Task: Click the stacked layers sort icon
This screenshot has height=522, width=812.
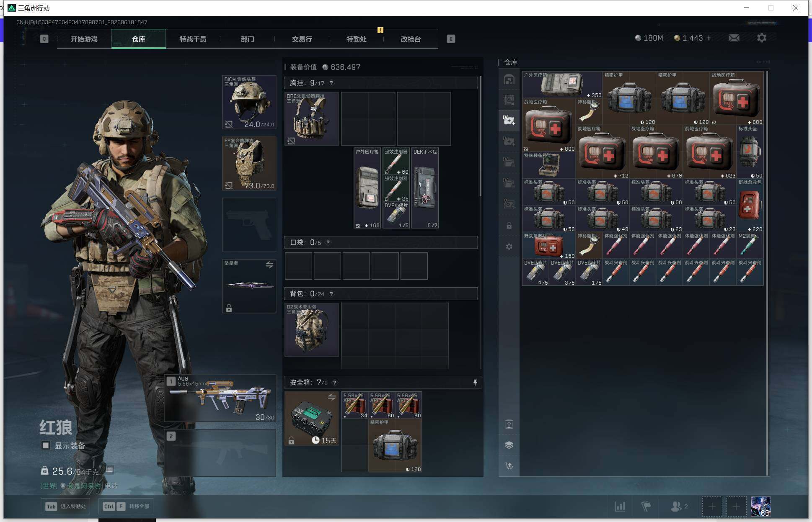Action: pos(509,445)
